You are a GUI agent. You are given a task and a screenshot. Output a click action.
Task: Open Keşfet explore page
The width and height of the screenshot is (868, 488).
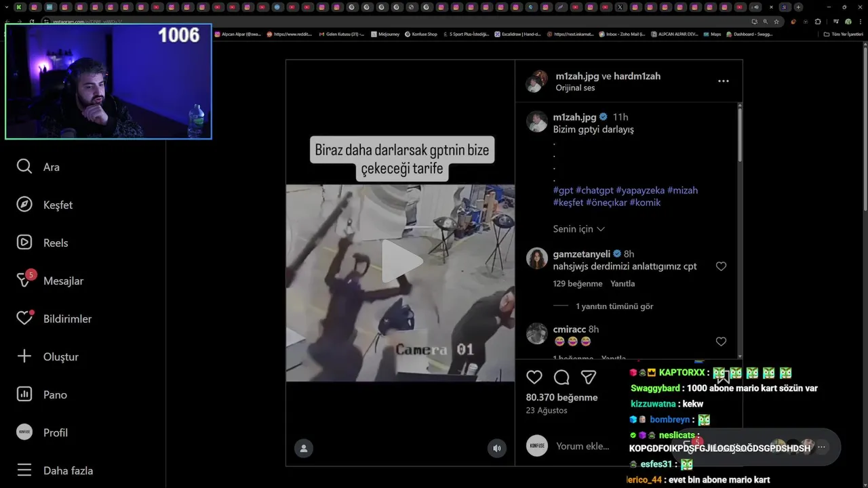click(45, 205)
